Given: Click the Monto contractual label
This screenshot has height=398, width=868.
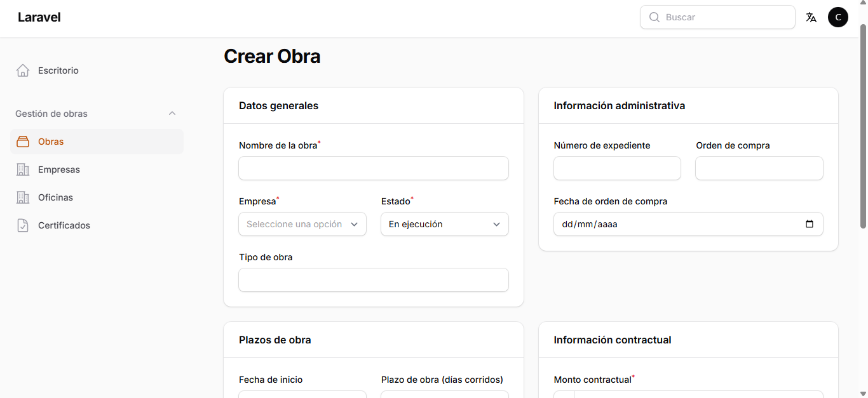Looking at the screenshot, I should click(x=593, y=380).
